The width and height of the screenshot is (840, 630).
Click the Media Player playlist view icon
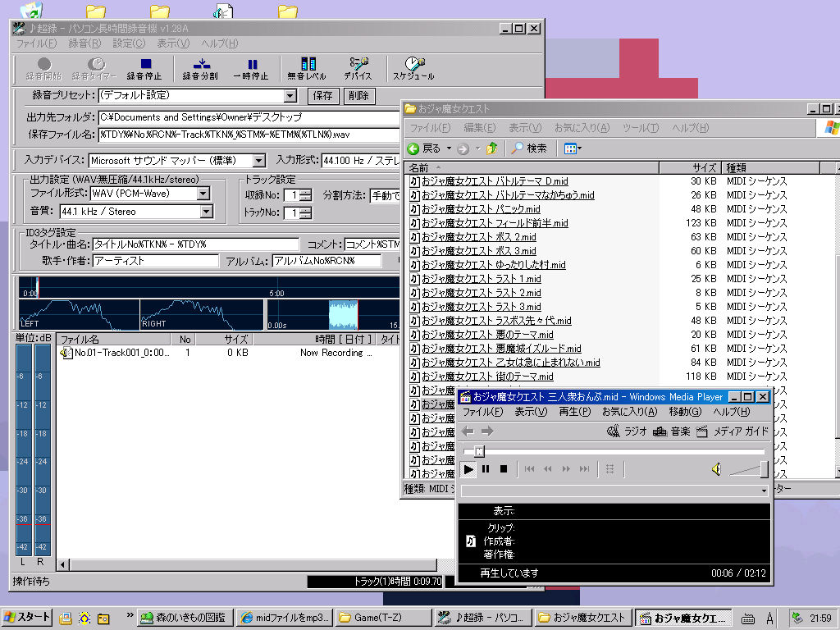(x=609, y=469)
